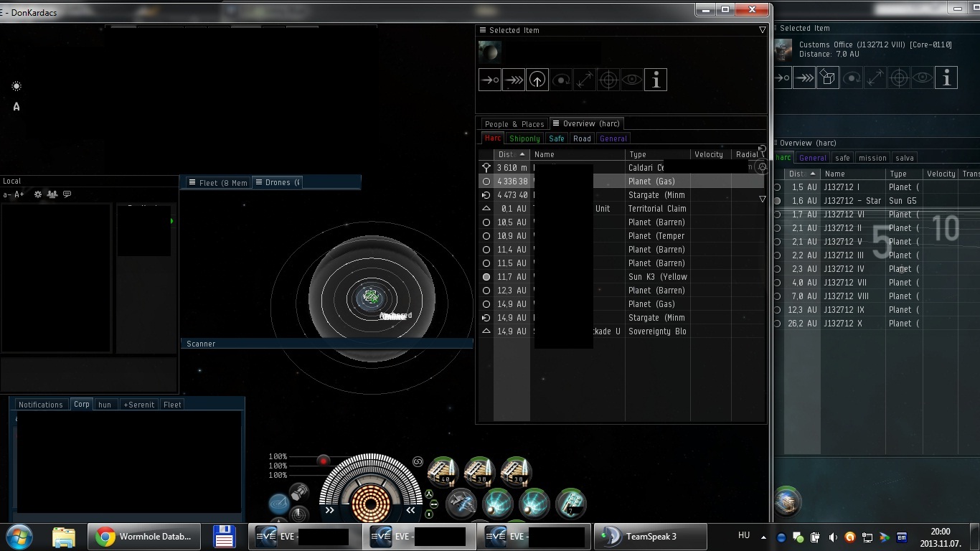Click capacitor core display on HUD
This screenshot has width=980, height=551.
pos(370,502)
